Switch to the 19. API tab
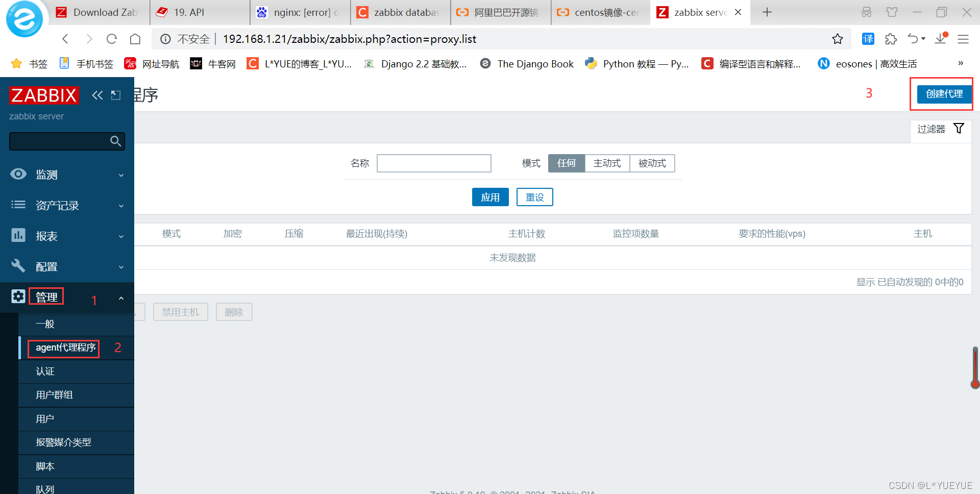980x494 pixels. point(200,12)
